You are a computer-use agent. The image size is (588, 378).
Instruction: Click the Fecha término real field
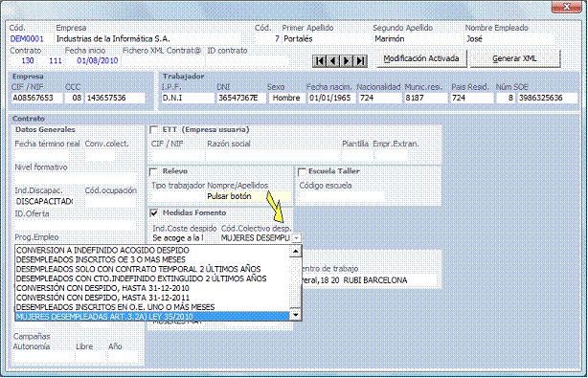(x=41, y=154)
